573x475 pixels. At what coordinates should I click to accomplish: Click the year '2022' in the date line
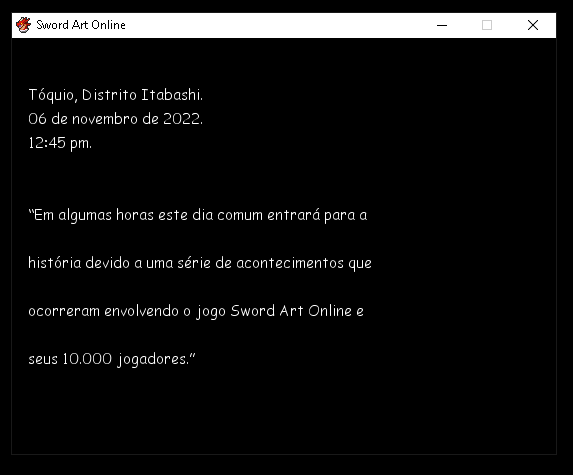pos(181,119)
